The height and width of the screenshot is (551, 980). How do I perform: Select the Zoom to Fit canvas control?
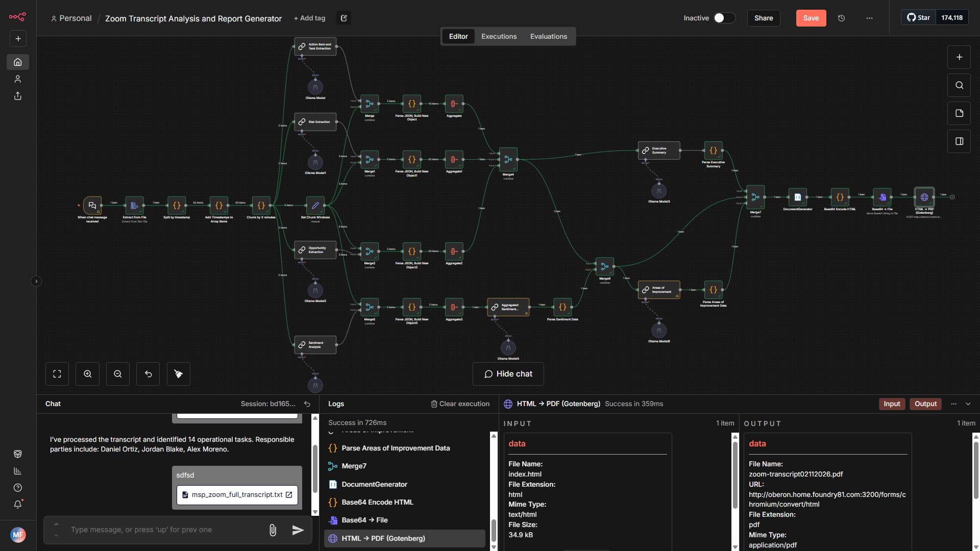[57, 373]
